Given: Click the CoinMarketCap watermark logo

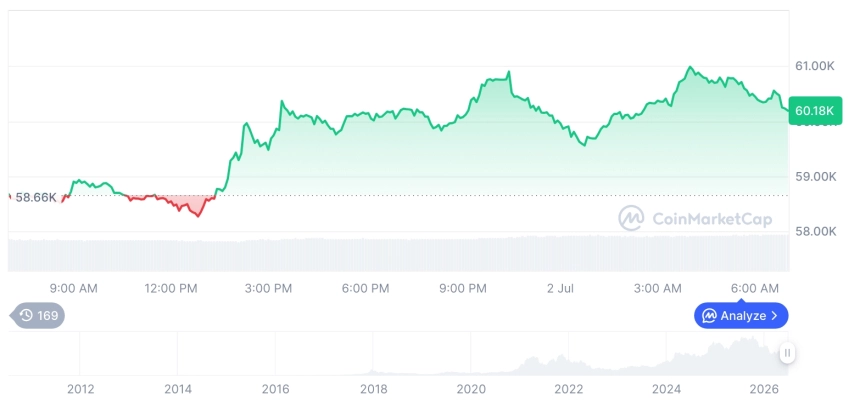Looking at the screenshot, I should click(631, 218).
